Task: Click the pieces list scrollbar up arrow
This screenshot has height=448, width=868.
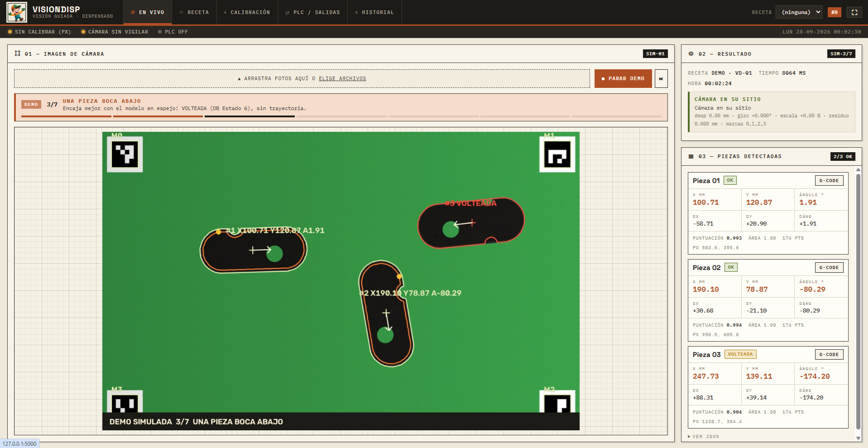Action: (x=858, y=170)
